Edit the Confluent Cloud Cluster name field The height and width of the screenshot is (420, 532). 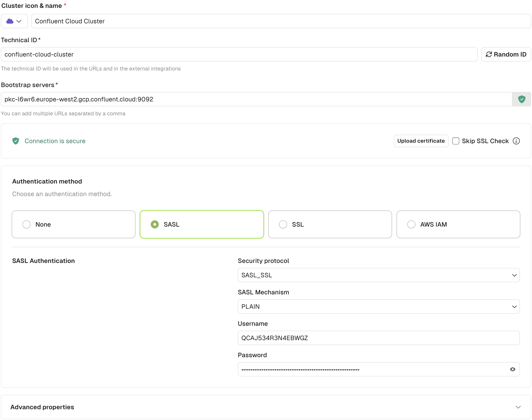281,21
